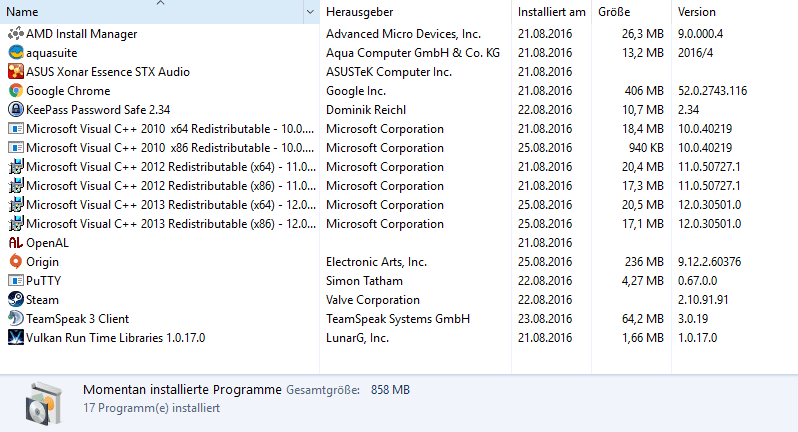Click the KeePass Password Safe lock icon

16,109
